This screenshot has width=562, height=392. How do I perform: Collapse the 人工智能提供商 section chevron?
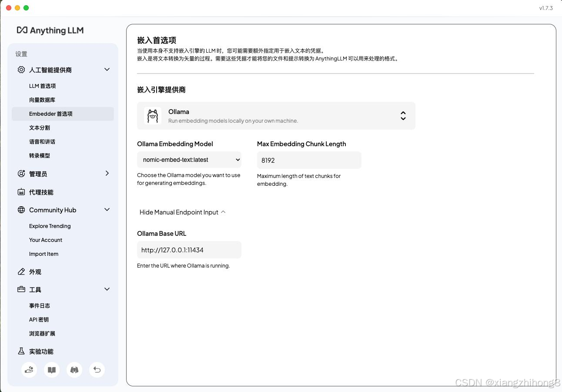tap(107, 70)
